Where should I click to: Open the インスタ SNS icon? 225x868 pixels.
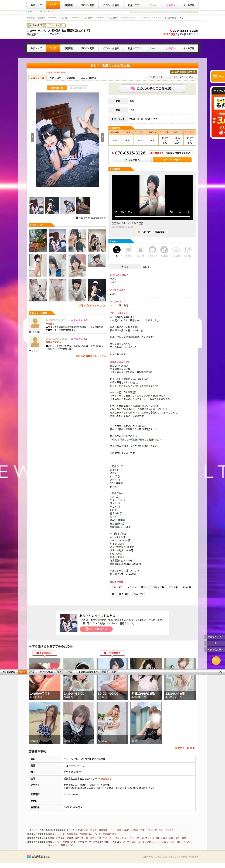[x=176, y=250]
